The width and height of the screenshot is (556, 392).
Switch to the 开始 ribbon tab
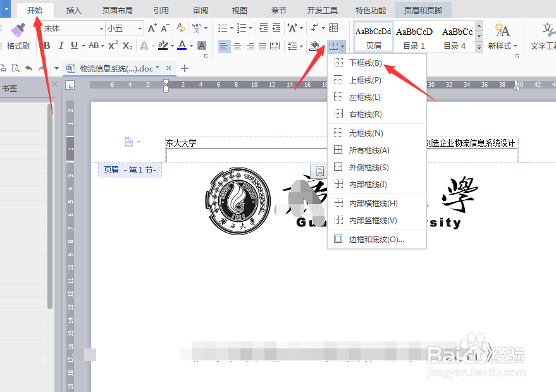pyautogui.click(x=35, y=10)
